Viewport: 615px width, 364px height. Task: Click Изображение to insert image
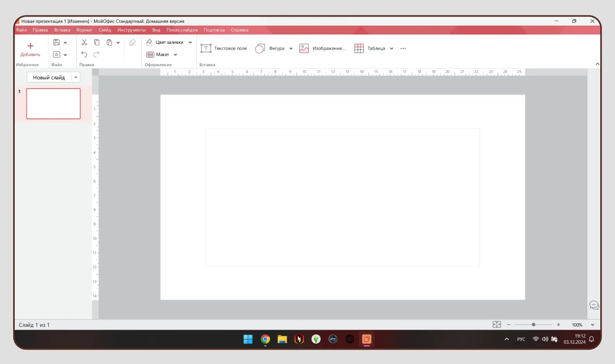click(322, 48)
